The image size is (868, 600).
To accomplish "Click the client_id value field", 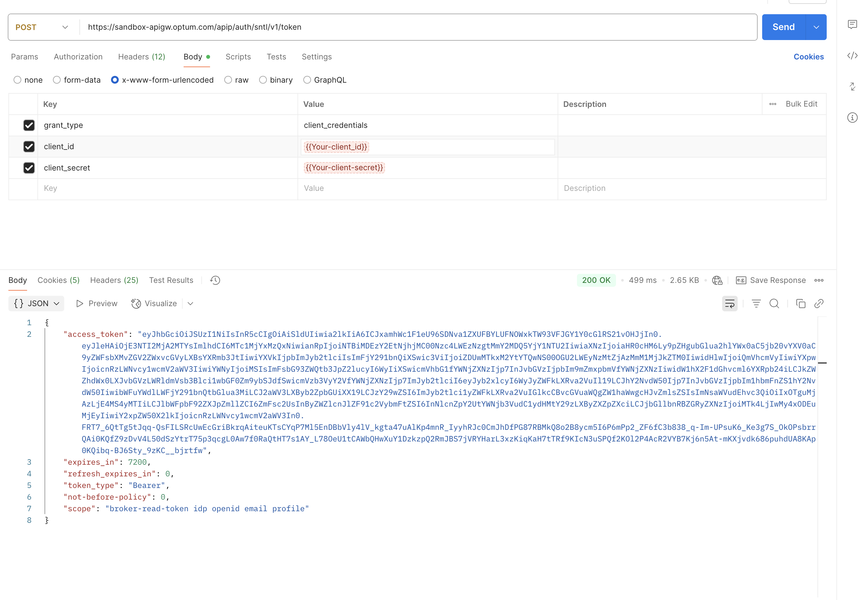I will (x=428, y=147).
